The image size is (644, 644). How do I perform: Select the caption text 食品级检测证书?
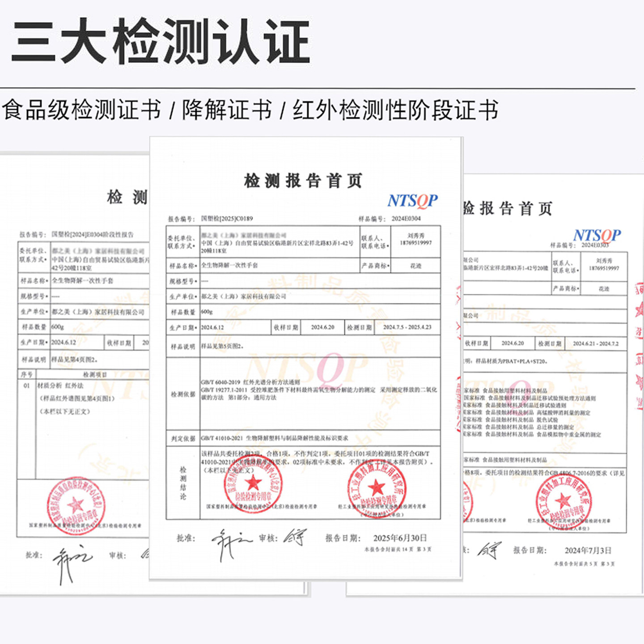point(81,110)
